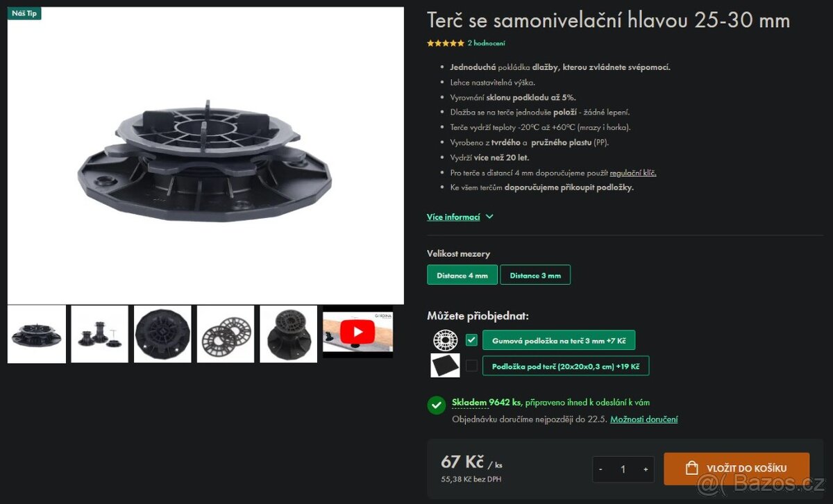The height and width of the screenshot is (504, 833).
Task: Open the regulační klíč link
Action: point(633,173)
